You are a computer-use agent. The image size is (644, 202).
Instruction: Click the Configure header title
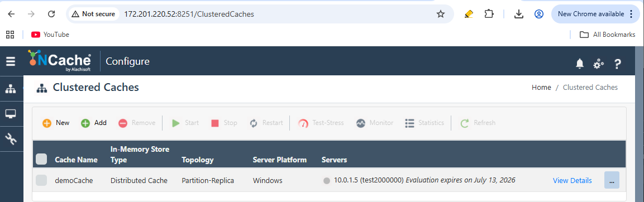(x=128, y=61)
